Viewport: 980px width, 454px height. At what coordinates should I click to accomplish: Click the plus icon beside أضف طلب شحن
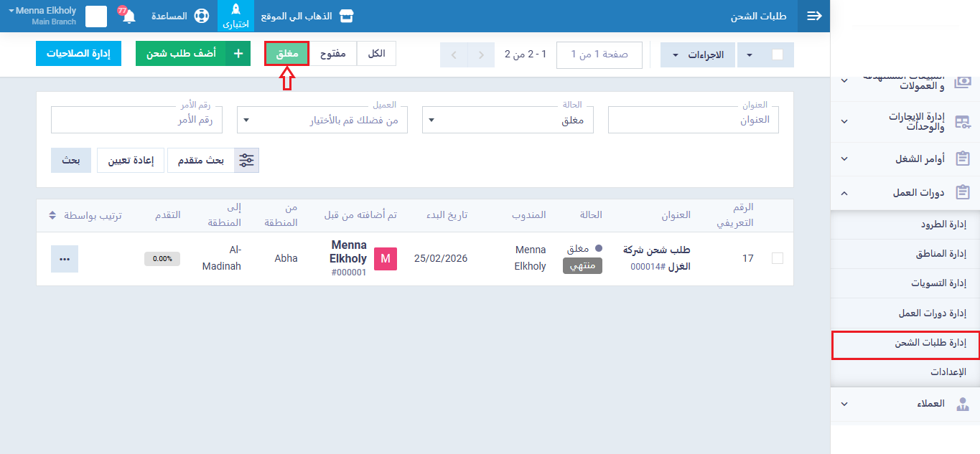pos(238,54)
